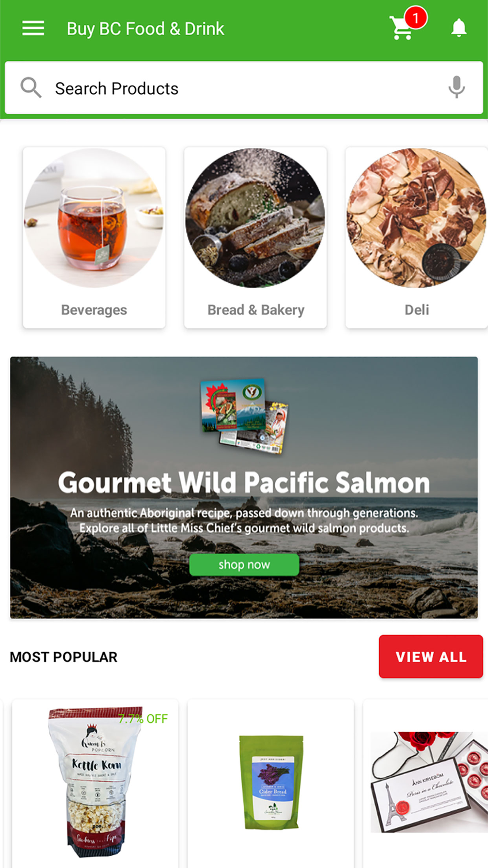Open the Beverages category card
Viewport: 488px width, 868px height.
coord(94,238)
